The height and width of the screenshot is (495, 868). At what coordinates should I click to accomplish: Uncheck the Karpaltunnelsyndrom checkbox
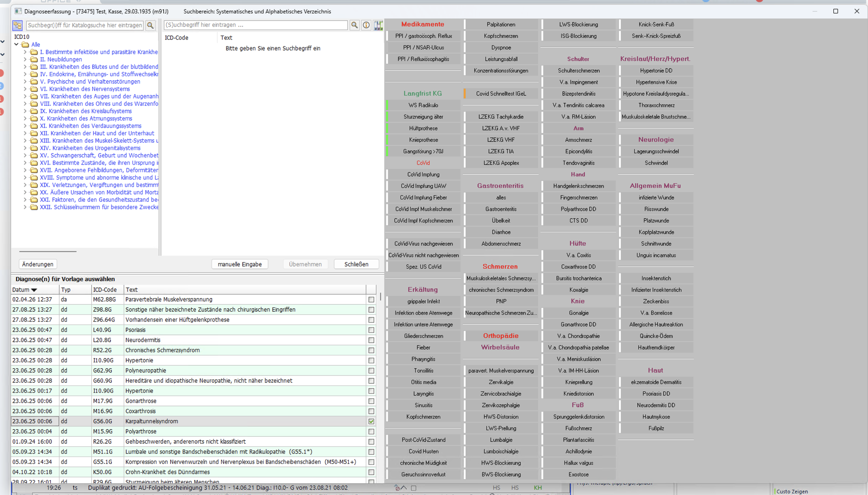[x=371, y=421]
